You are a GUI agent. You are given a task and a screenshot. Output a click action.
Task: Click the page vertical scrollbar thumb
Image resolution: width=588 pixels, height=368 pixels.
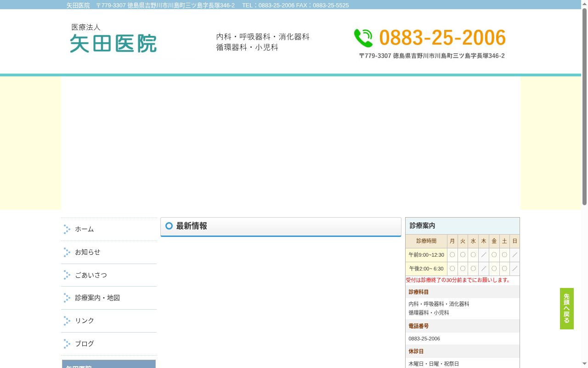click(584, 106)
